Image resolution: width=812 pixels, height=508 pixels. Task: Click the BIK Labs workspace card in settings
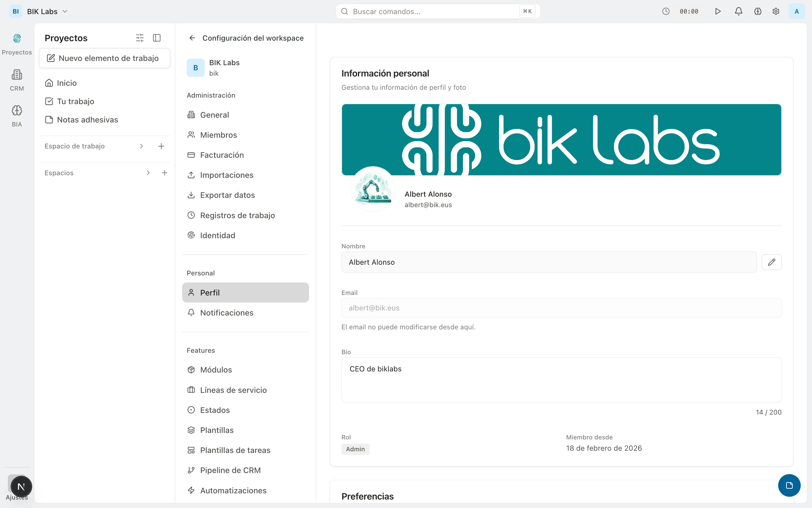(245, 68)
